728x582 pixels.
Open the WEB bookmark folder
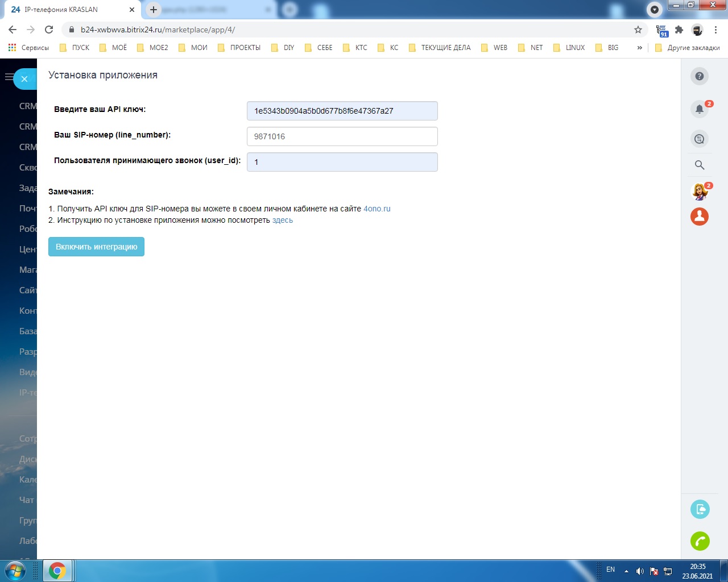[x=494, y=48]
